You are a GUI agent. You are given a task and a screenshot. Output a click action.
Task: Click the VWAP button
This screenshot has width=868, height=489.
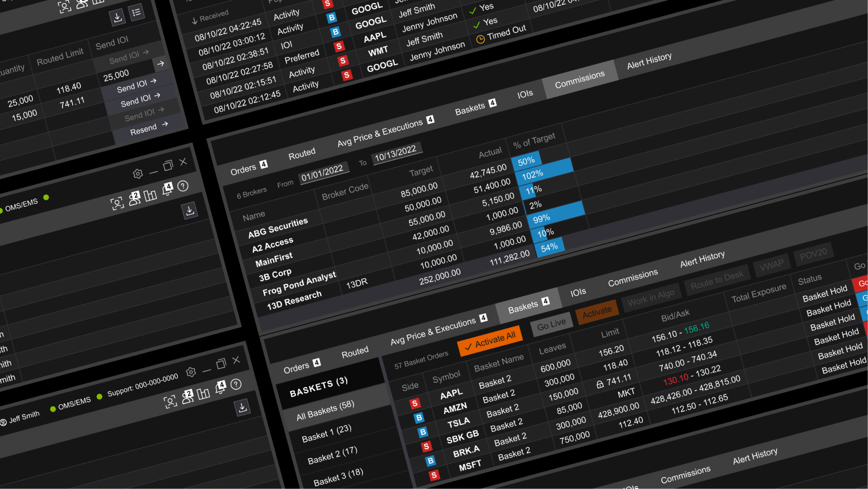click(x=771, y=265)
